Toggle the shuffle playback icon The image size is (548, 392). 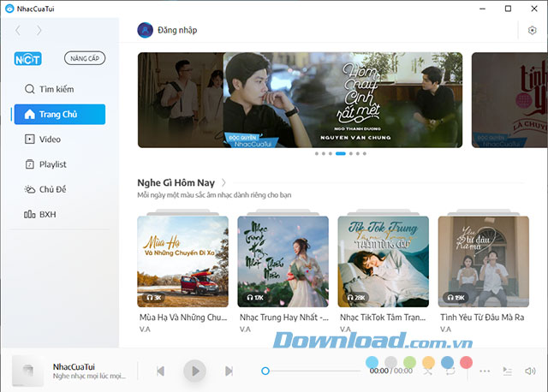click(x=429, y=371)
